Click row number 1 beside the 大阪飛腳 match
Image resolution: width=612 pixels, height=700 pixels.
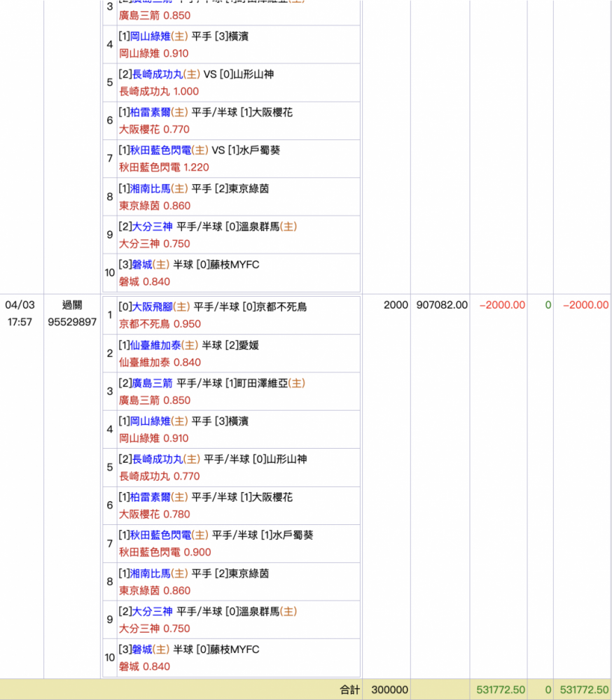tap(110, 315)
